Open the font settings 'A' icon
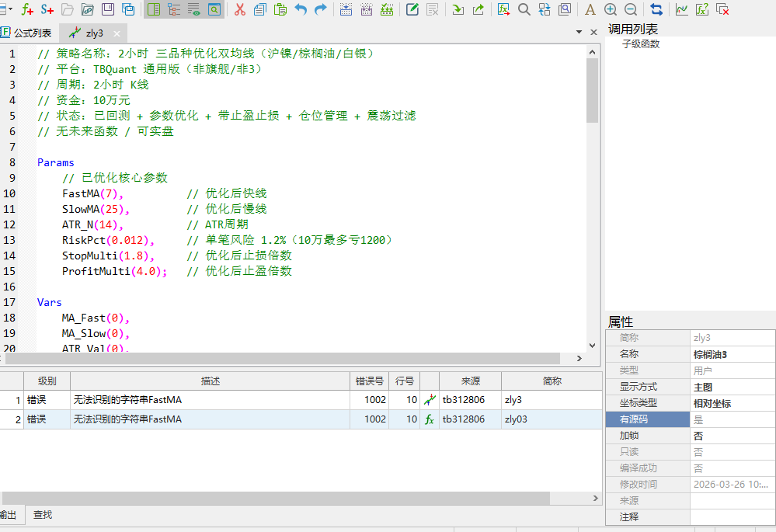This screenshot has height=532, width=776. point(590,9)
